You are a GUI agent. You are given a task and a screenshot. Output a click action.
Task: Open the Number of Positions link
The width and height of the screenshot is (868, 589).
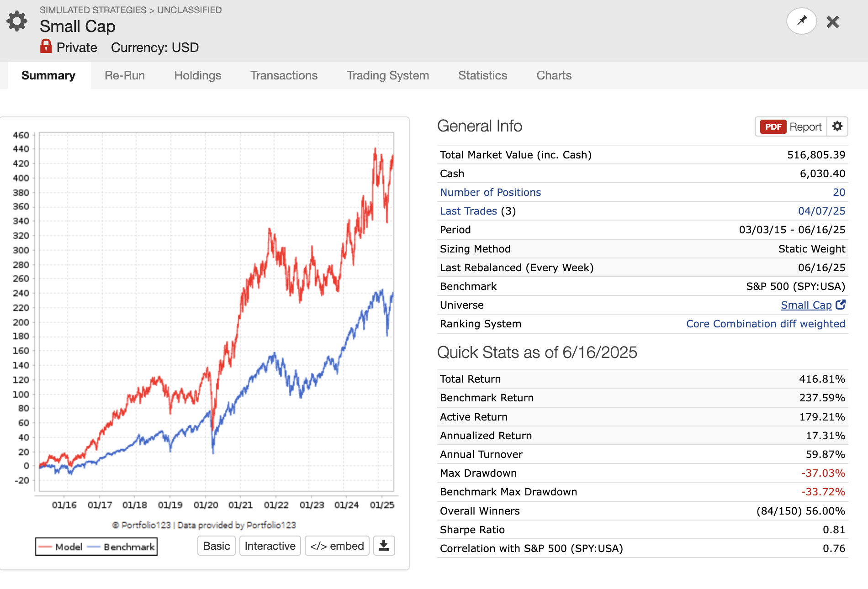pos(490,192)
